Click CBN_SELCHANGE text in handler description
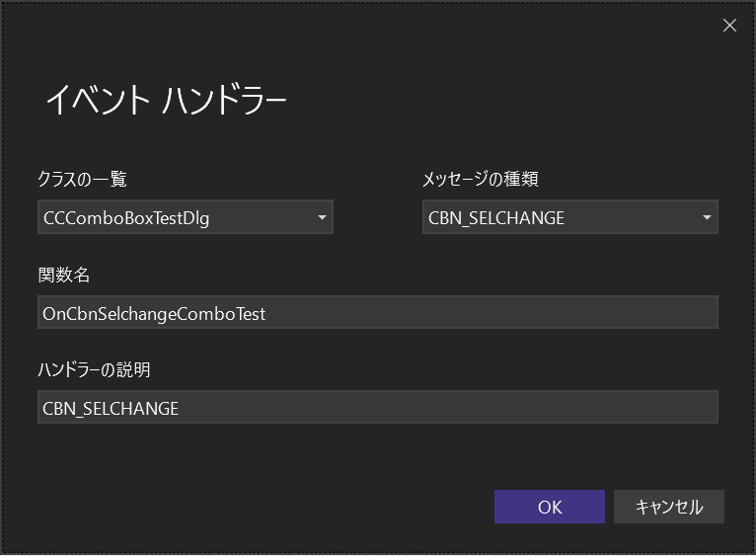Screen dimensions: 756x556 [111, 407]
